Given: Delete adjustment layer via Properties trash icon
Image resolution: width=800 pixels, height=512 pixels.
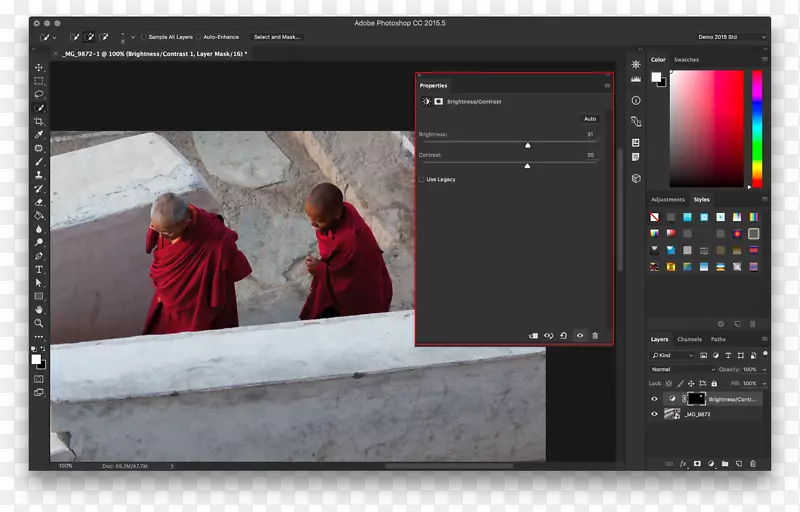Looking at the screenshot, I should coord(595,336).
